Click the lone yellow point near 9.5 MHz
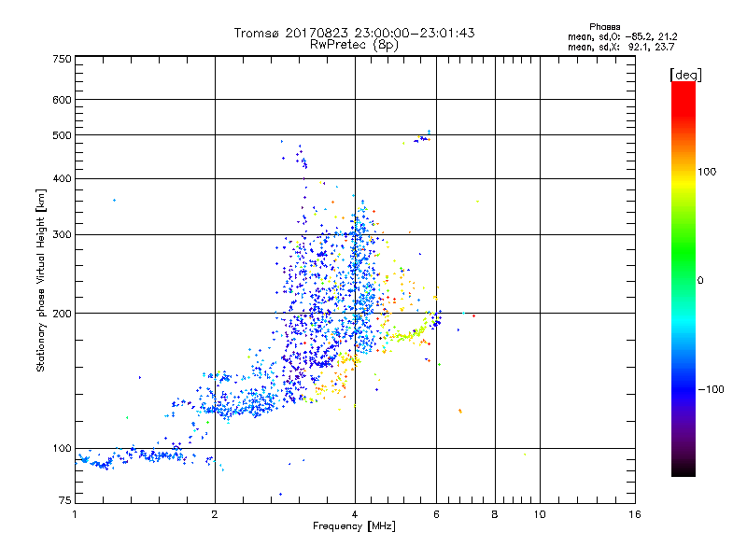Image resolution: width=747 pixels, height=560 pixels. coord(525,455)
